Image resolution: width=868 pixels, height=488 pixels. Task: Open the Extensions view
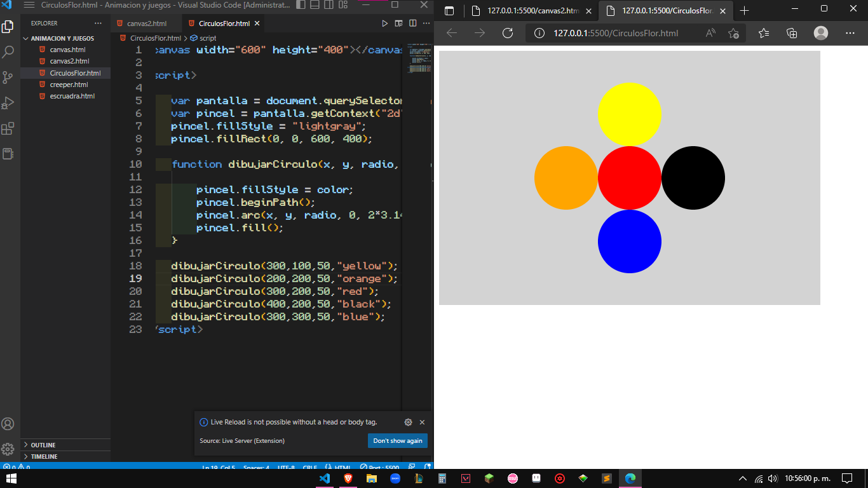click(x=8, y=128)
